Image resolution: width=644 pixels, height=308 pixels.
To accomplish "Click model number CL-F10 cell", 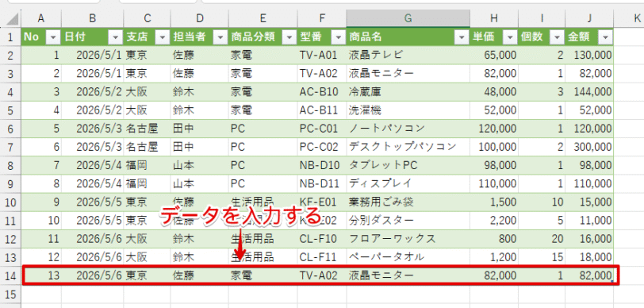I will coord(322,238).
